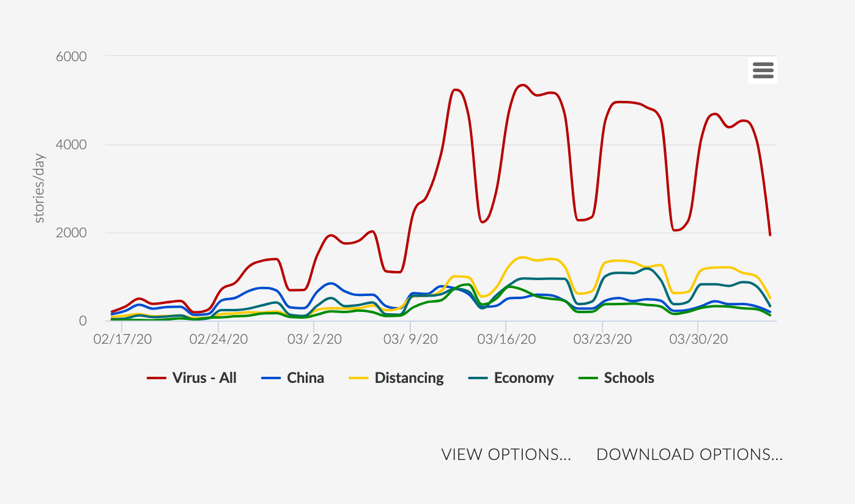Viewport: 855px width, 504px height.
Task: Click the 02/24/20 x-axis date label
Action: [218, 339]
